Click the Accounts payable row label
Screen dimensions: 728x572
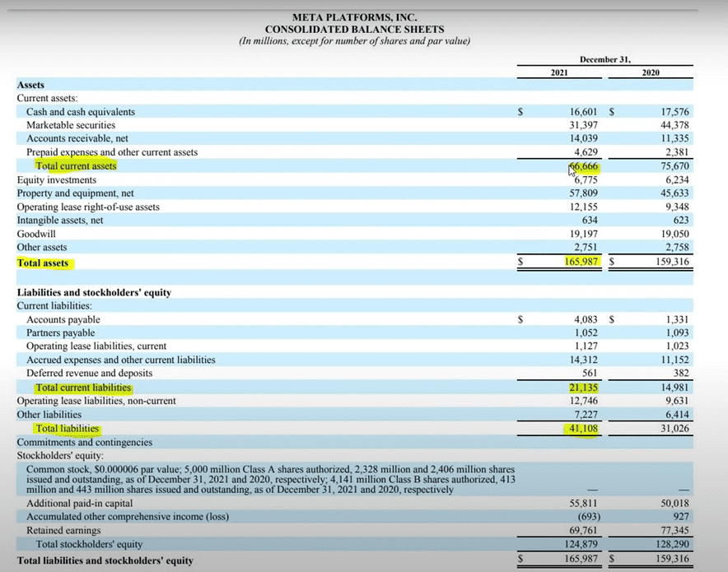63,319
